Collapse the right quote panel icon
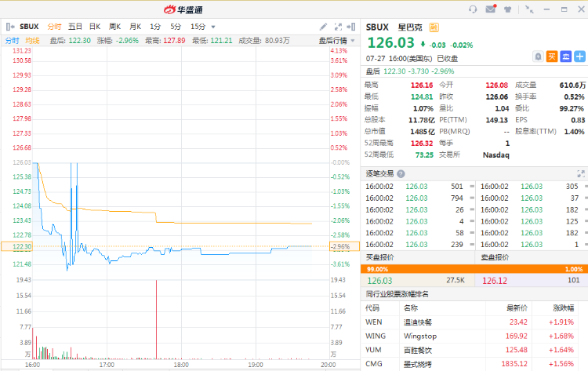Viewport: 588px width, 371px height. tap(351, 27)
